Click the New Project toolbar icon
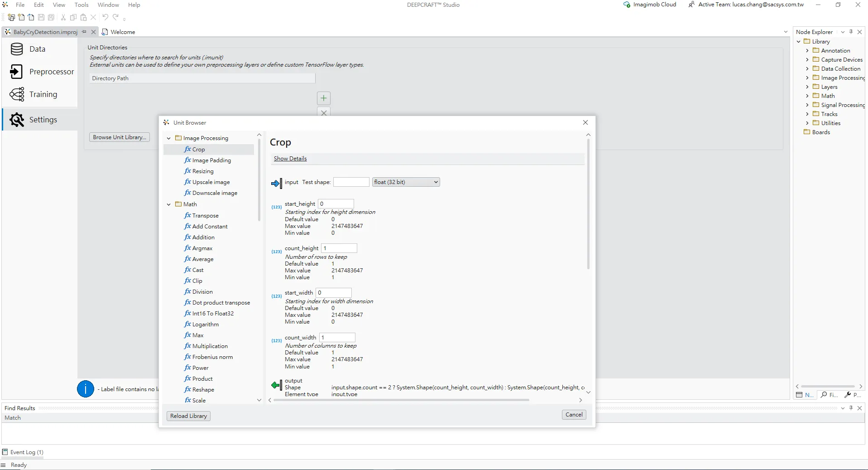 [x=11, y=17]
